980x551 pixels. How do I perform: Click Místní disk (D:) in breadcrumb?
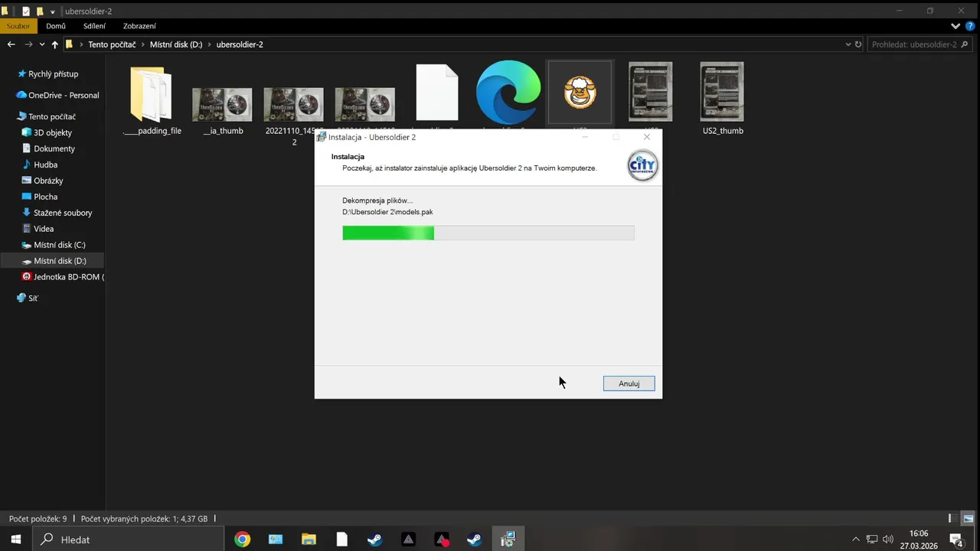176,44
